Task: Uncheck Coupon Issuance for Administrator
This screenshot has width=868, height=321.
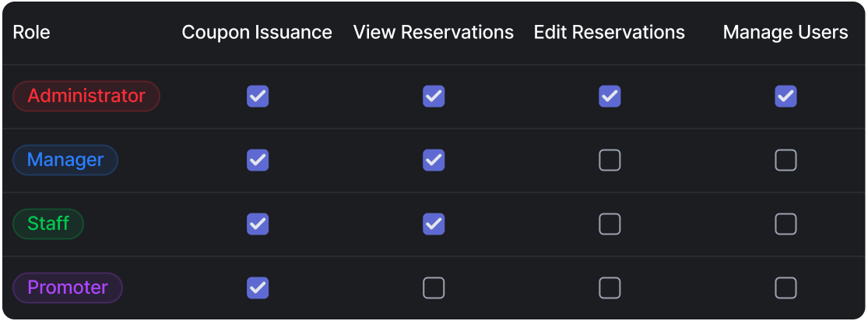Action: tap(258, 97)
